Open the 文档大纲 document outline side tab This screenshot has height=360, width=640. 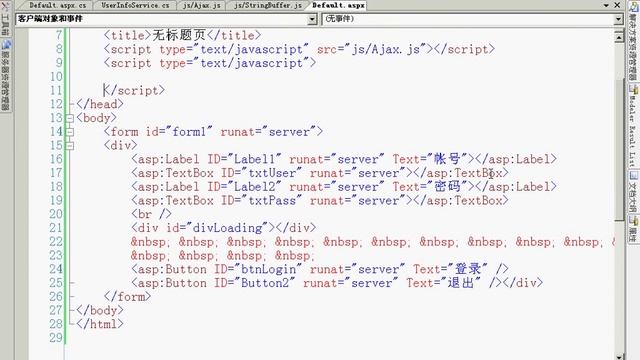pos(633,192)
